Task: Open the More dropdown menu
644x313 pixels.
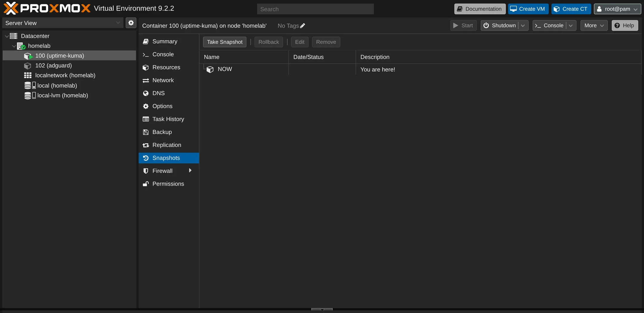Action: 594,26
